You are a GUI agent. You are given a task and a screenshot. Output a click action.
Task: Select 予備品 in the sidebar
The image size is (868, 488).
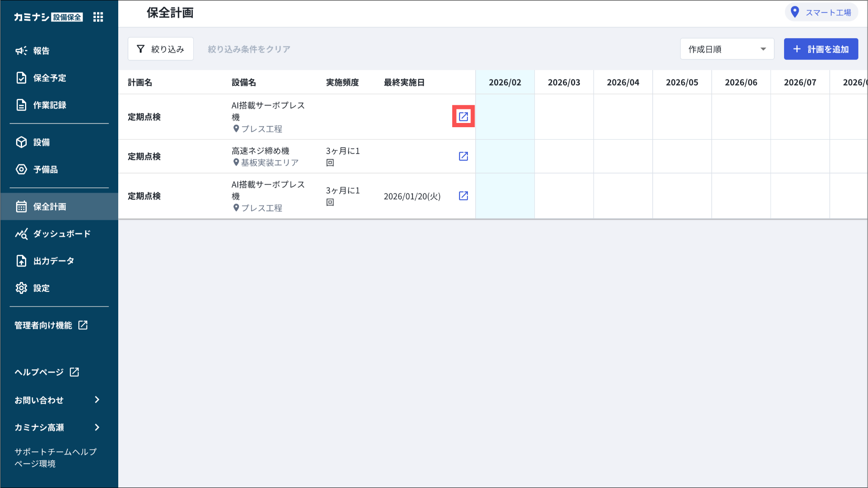tap(45, 170)
